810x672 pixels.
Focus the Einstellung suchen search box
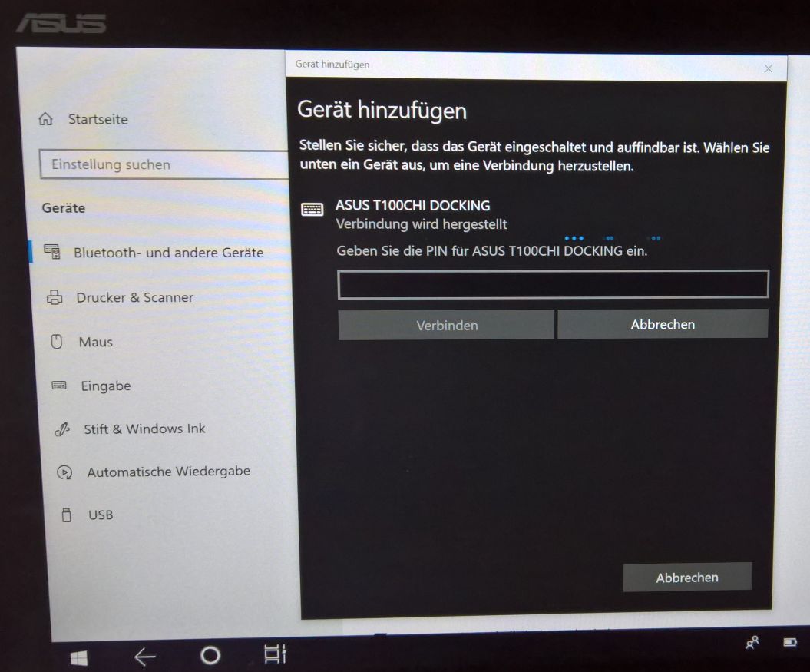(x=164, y=165)
